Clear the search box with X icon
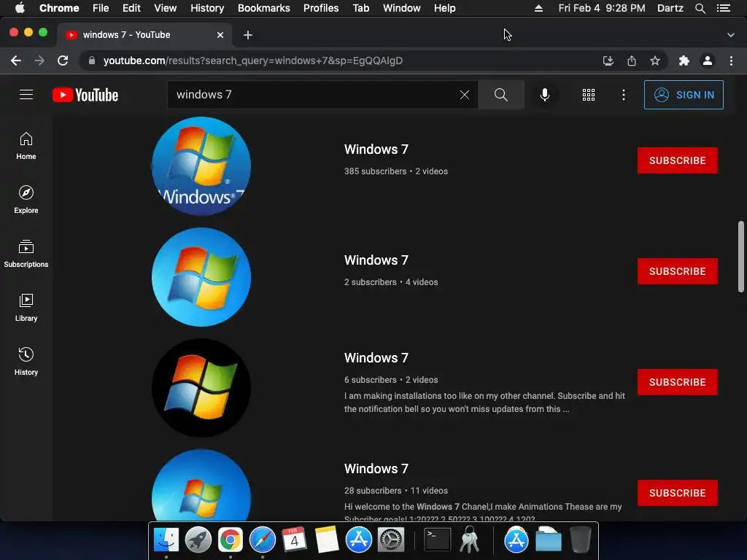This screenshot has height=560, width=747. tap(465, 95)
